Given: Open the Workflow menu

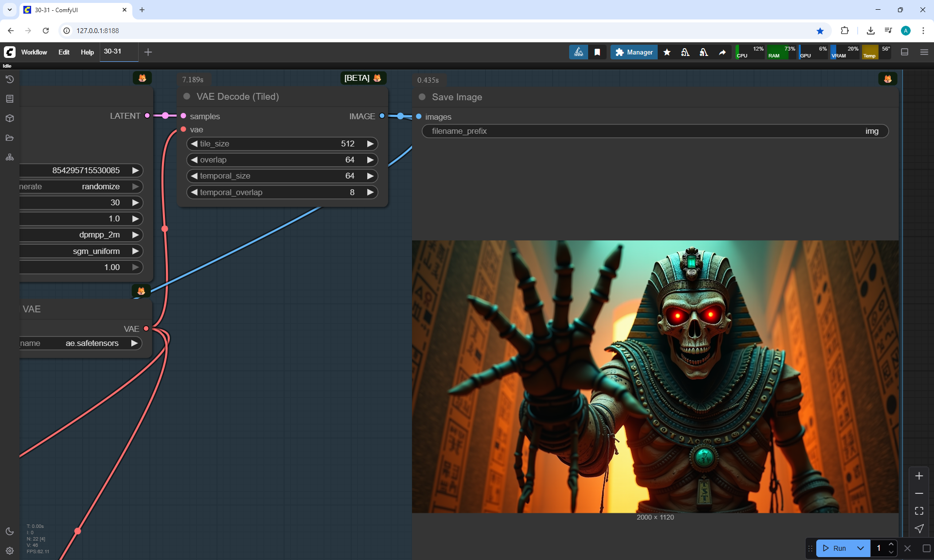Looking at the screenshot, I should (x=34, y=52).
